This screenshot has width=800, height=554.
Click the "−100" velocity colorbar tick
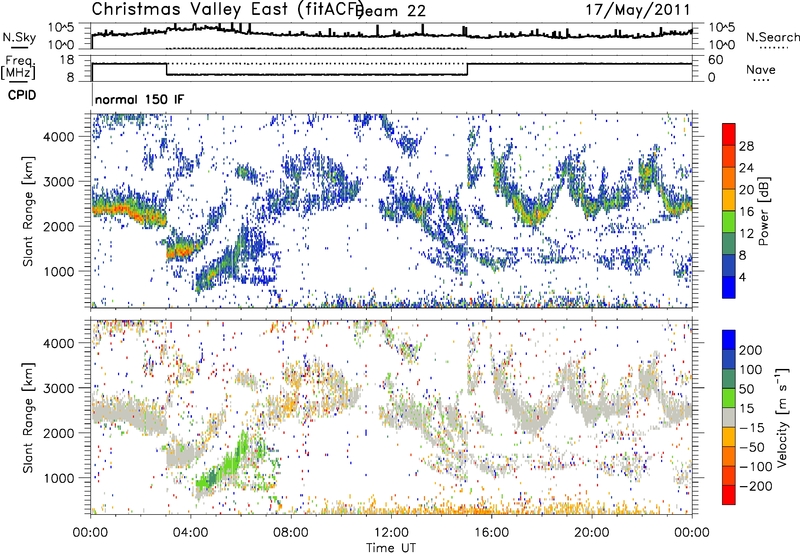click(x=756, y=467)
